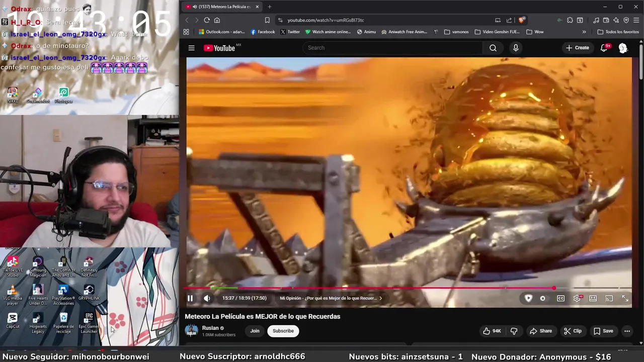The width and height of the screenshot is (644, 362).
Task: Expand the vamonos bookmark folder
Action: pyautogui.click(x=456, y=32)
